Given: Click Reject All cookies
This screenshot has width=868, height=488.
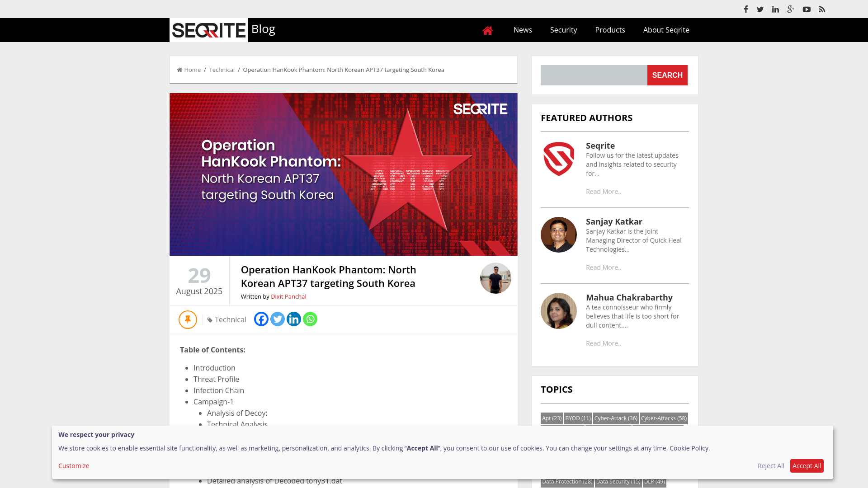Looking at the screenshot, I should pyautogui.click(x=771, y=466).
